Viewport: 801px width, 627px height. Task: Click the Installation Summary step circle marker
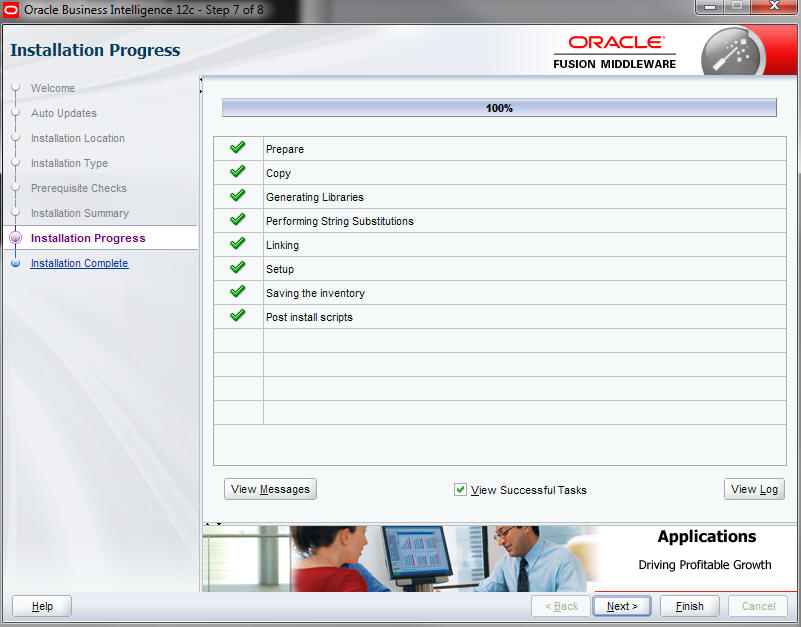pos(16,213)
